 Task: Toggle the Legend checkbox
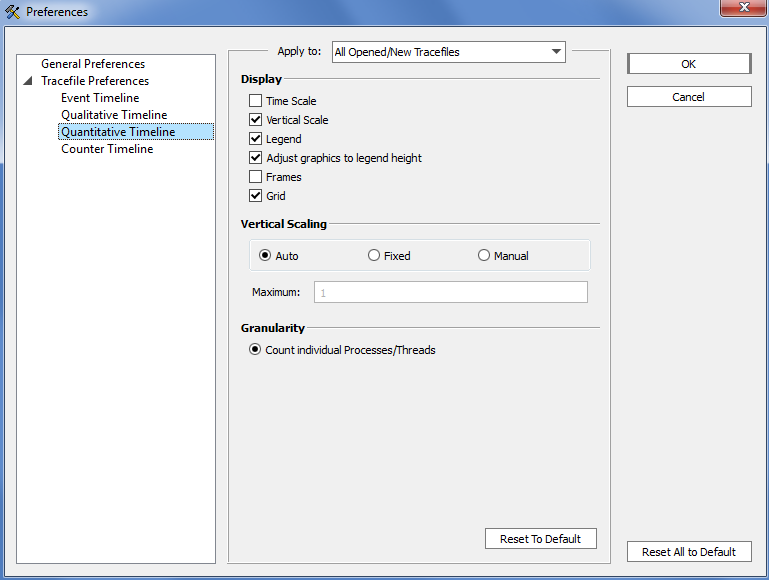(256, 139)
